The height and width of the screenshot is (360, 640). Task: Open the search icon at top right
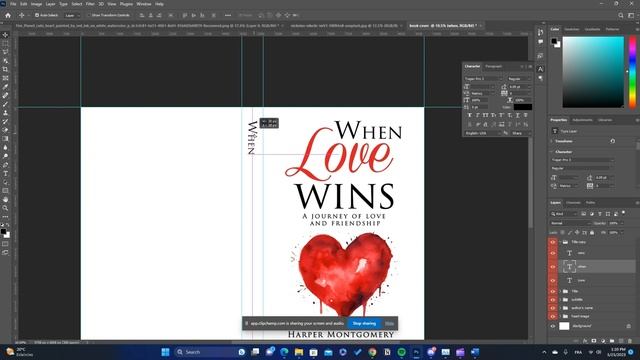[x=621, y=16]
